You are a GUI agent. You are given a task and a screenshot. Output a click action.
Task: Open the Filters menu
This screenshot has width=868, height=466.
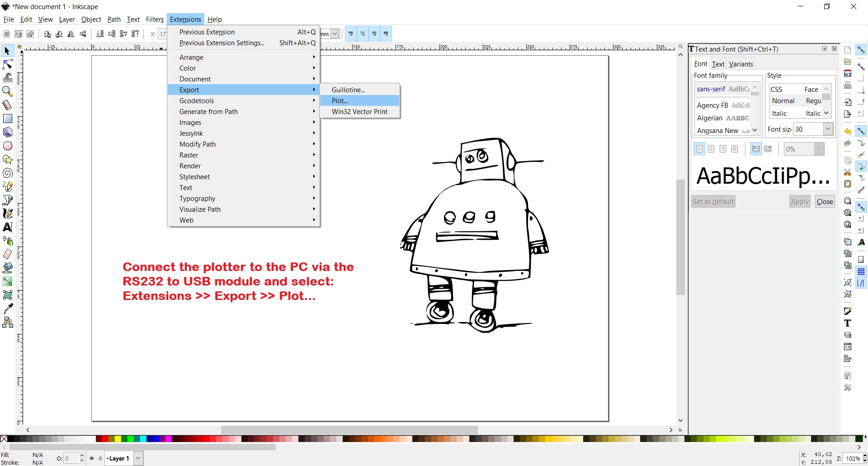coord(155,19)
